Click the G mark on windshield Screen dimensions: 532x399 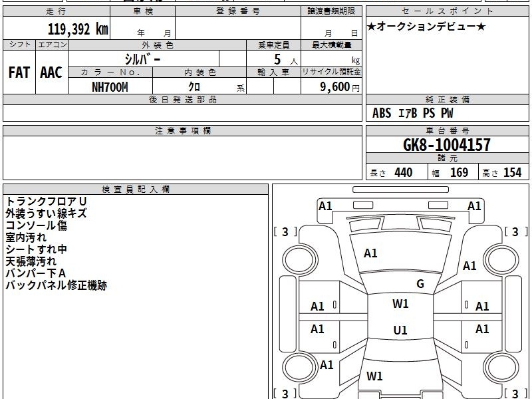[420, 284]
